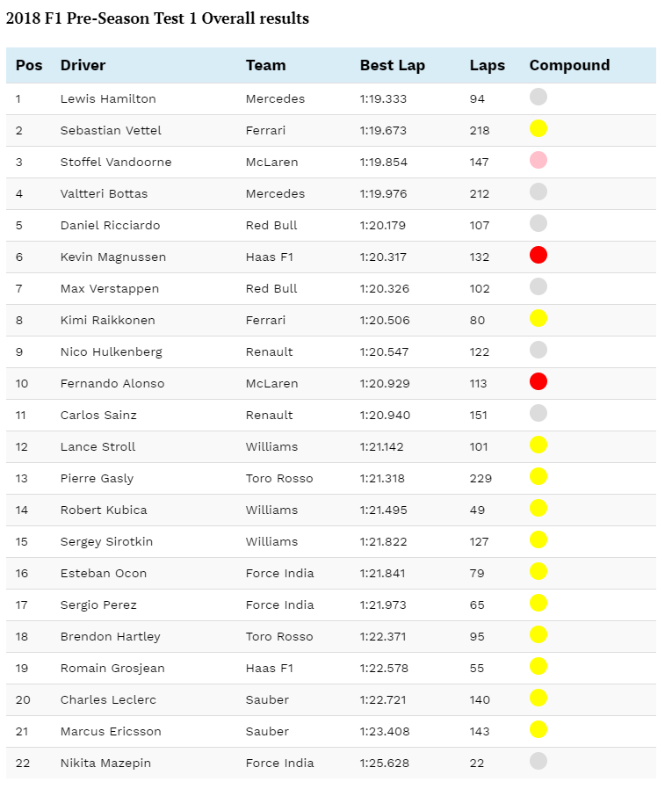
Task: Click the Driver column header
Action: coord(83,65)
